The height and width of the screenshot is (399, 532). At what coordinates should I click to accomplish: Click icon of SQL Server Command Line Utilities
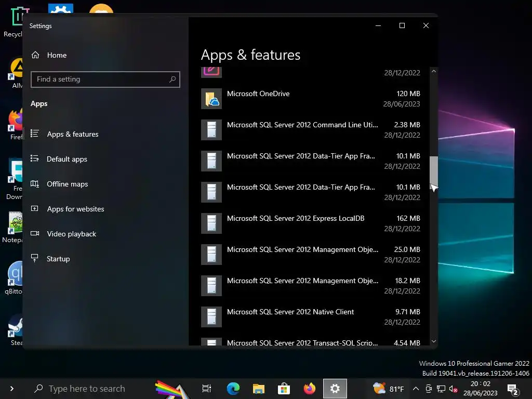point(211,130)
